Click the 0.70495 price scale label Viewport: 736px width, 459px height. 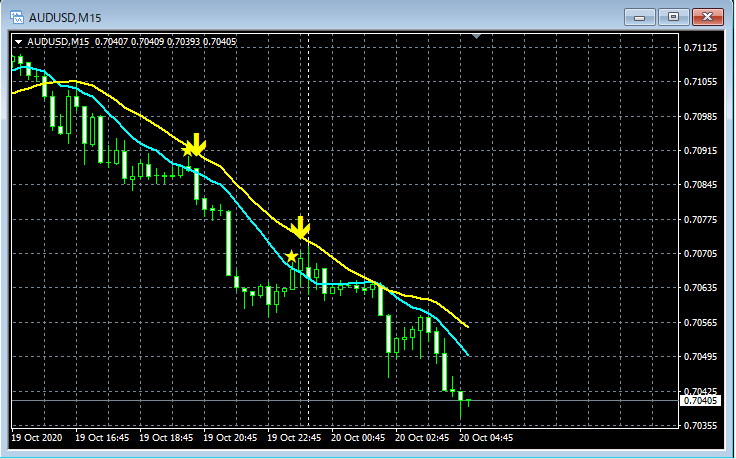[700, 356]
